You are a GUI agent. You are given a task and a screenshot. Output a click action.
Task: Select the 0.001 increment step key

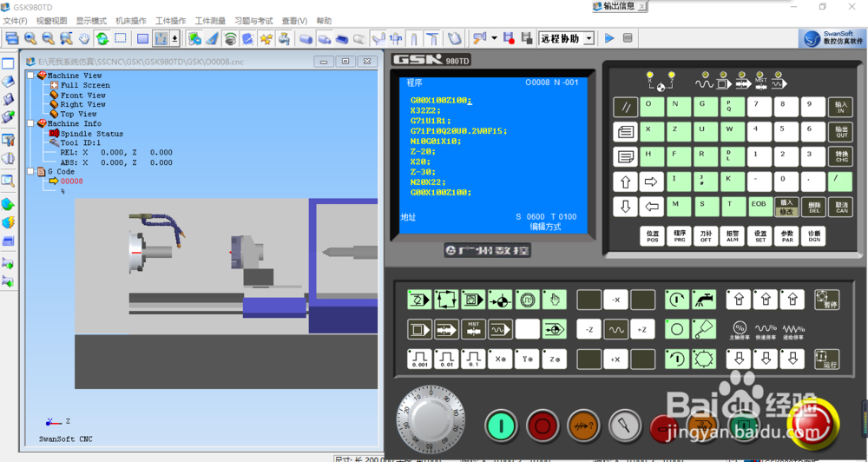[419, 359]
